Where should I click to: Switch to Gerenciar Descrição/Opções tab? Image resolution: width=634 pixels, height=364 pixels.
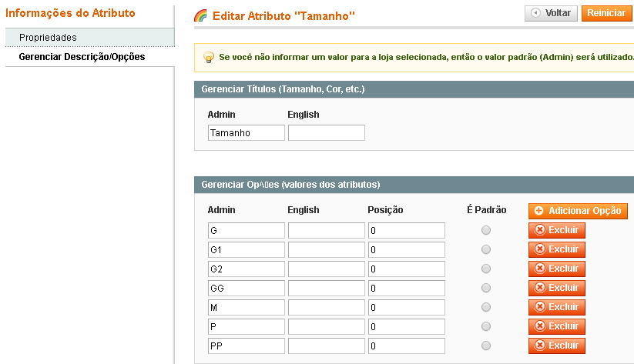coord(82,57)
